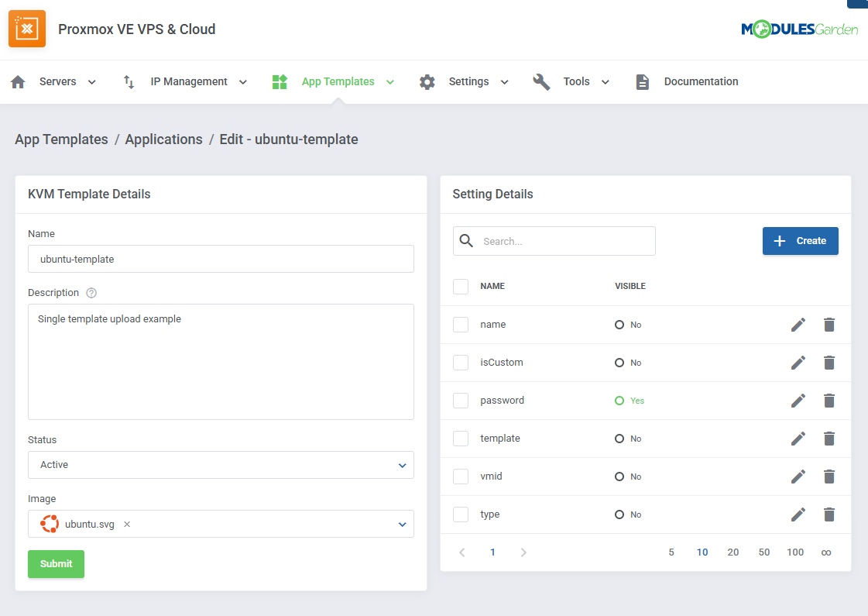
Task: Click the blue Create button
Action: pos(801,241)
